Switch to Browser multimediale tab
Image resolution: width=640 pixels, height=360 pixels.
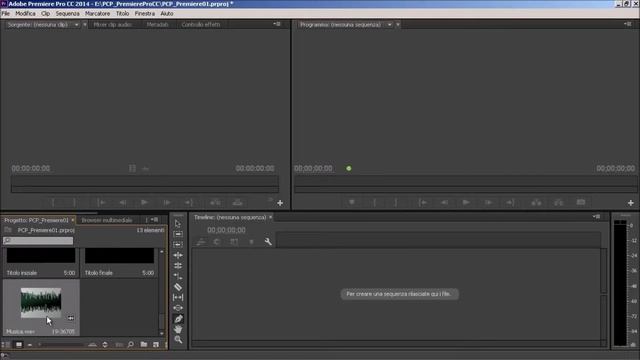tap(107, 220)
